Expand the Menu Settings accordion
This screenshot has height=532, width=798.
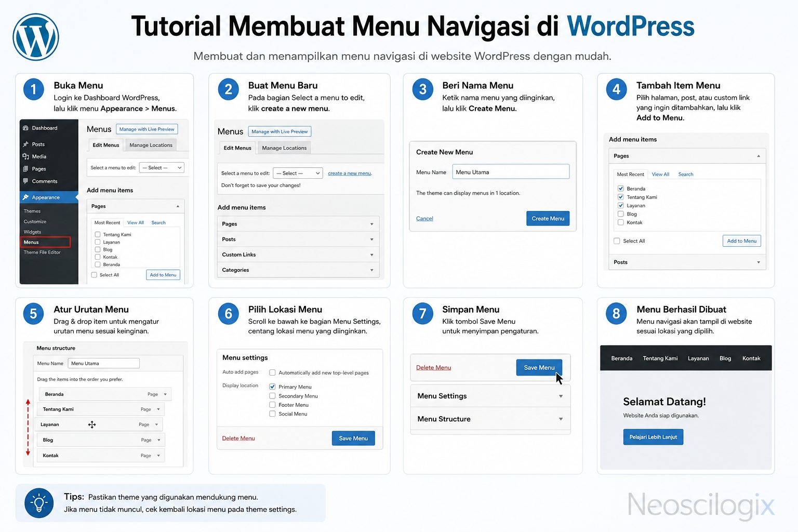pos(490,396)
